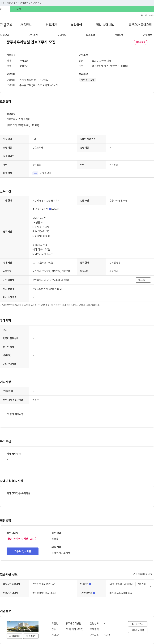This screenshot has height=644, width=154.
Task: Open the 채용정보 main menu
Action: tap(26, 25)
